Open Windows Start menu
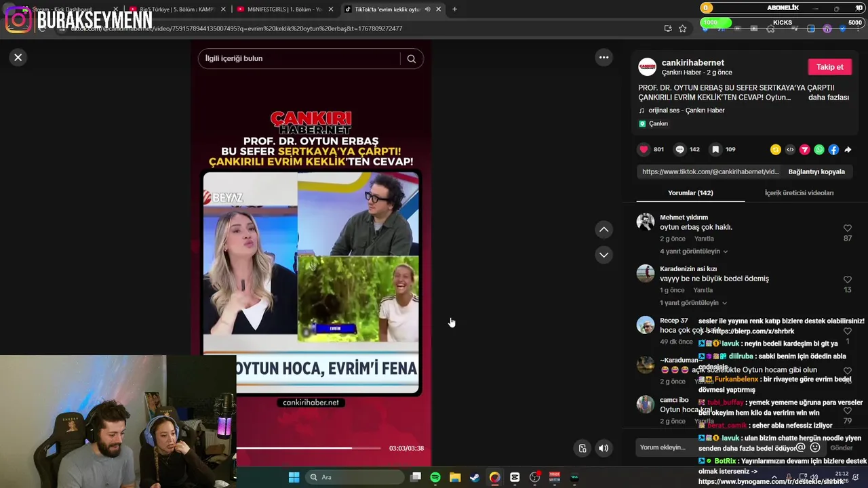The image size is (868, 488). tap(294, 477)
